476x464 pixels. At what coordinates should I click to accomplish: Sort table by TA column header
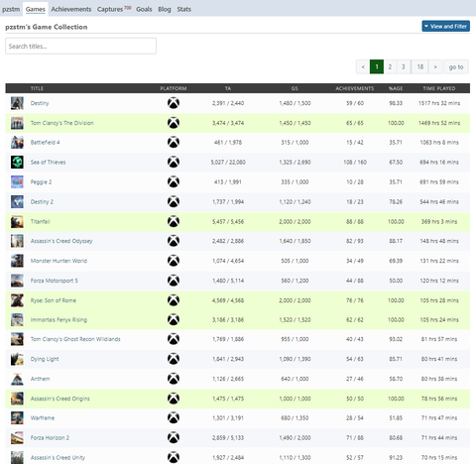pyautogui.click(x=228, y=88)
